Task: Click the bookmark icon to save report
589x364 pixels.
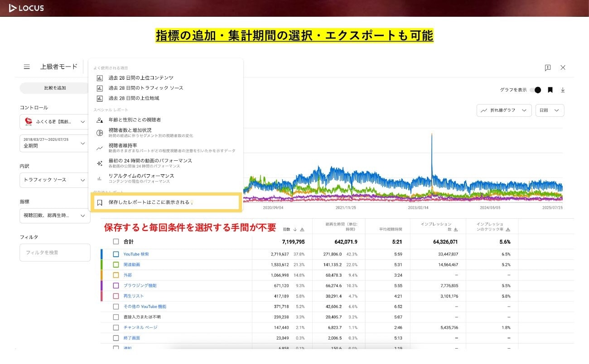Action: 550,90
